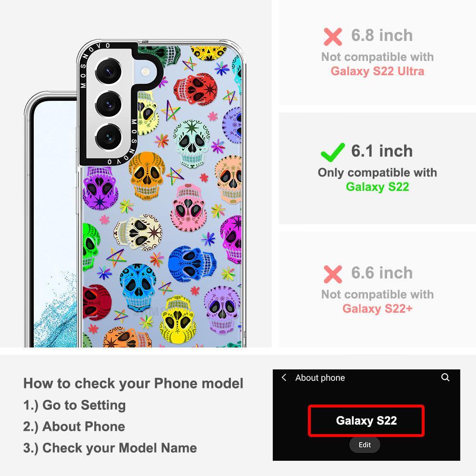Viewport: 476px width, 476px height.
Task: Click the camera flash dot
Action: pos(145,72)
